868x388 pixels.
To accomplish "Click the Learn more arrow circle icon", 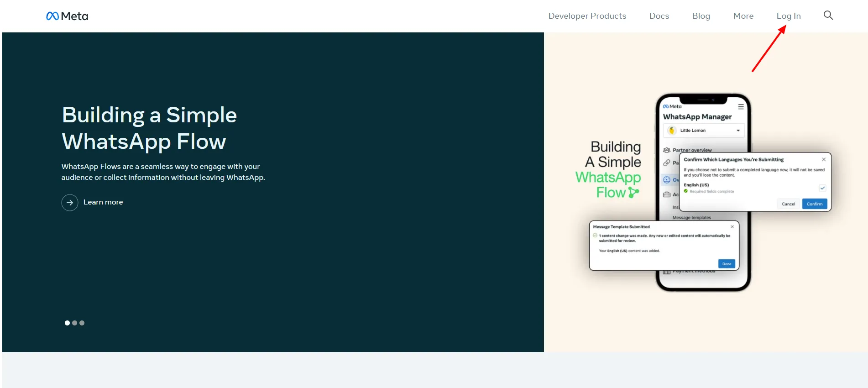I will tap(70, 202).
